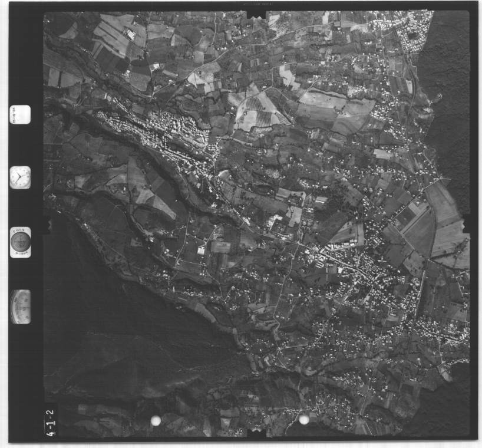Click the left white punch hole dot
Image resolution: width=482 pixels, height=448 pixels.
click(x=156, y=420)
